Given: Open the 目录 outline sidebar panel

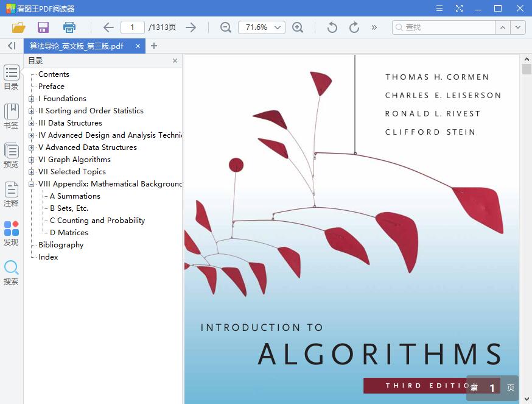Looking at the screenshot, I should tap(11, 77).
